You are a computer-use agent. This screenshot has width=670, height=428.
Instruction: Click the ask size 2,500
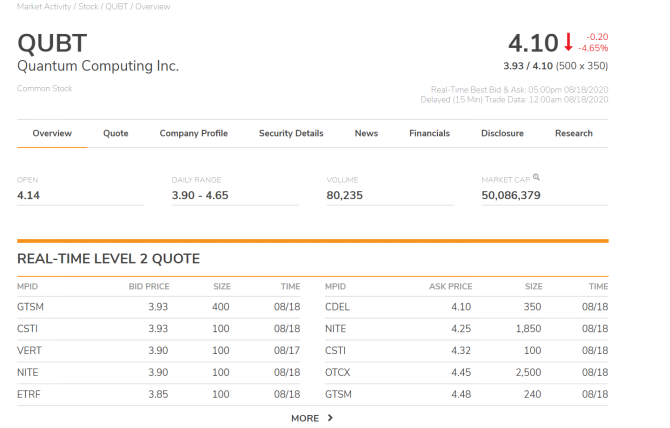(528, 372)
